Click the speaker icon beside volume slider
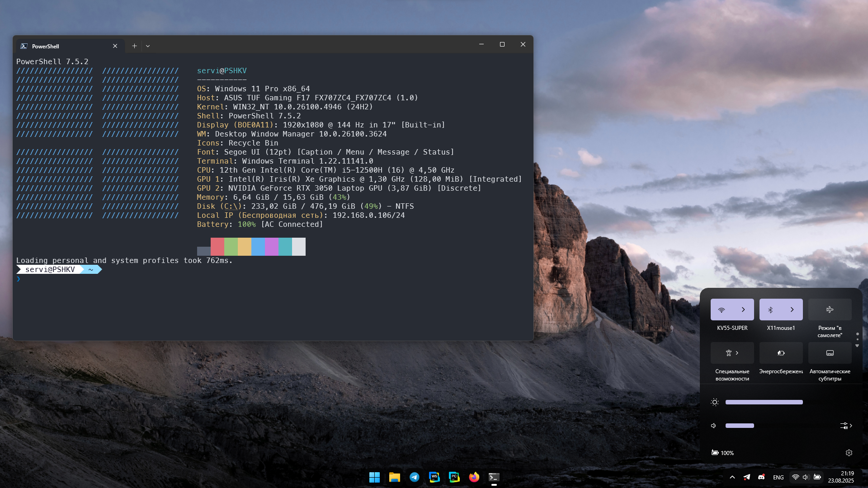Image resolution: width=868 pixels, height=488 pixels. [x=714, y=426]
